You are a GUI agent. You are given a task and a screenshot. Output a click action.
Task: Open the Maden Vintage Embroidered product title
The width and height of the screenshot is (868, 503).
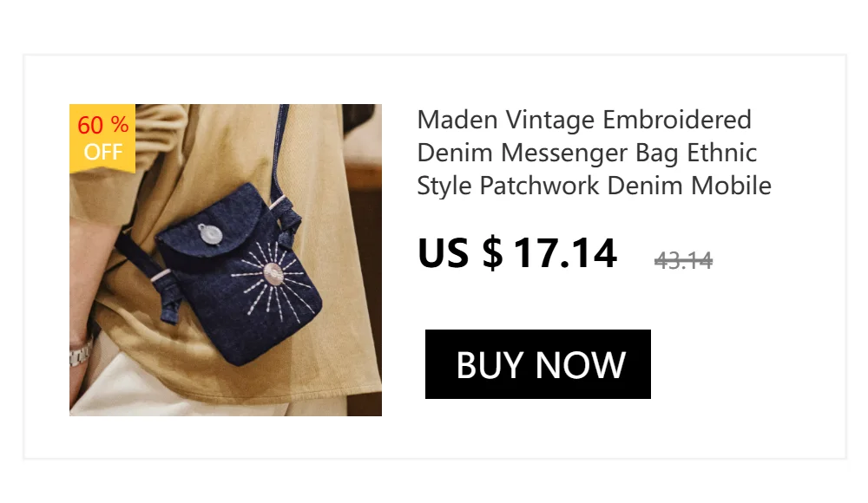click(x=594, y=153)
